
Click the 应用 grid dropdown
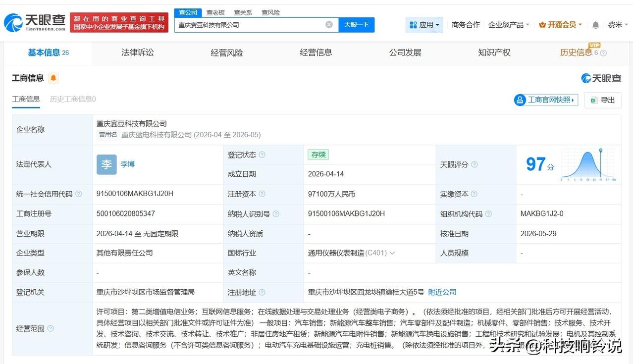(x=424, y=25)
